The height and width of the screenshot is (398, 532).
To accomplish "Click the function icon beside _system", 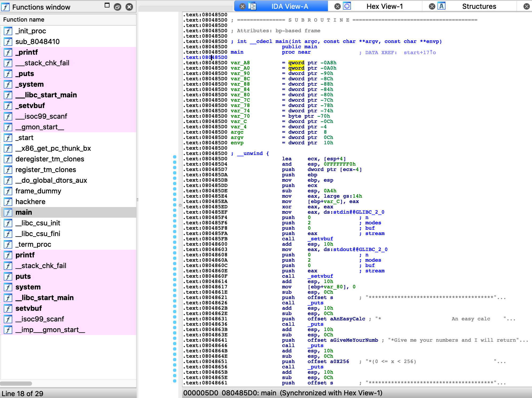I will point(8,85).
